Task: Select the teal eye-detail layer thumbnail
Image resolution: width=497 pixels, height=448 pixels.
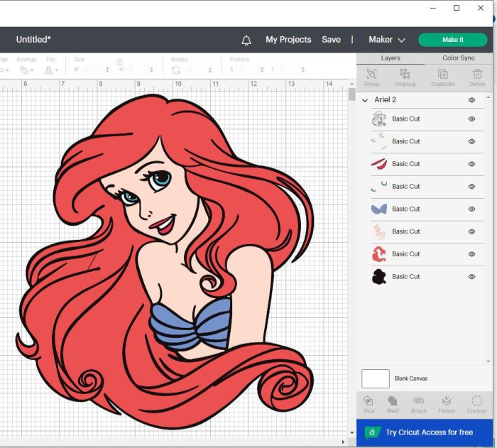Action: (378, 187)
